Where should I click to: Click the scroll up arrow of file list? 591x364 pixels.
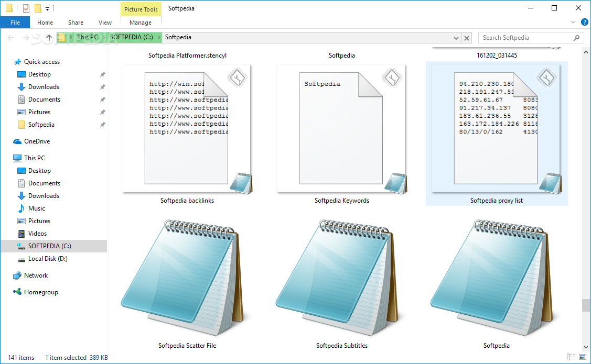tap(586, 52)
